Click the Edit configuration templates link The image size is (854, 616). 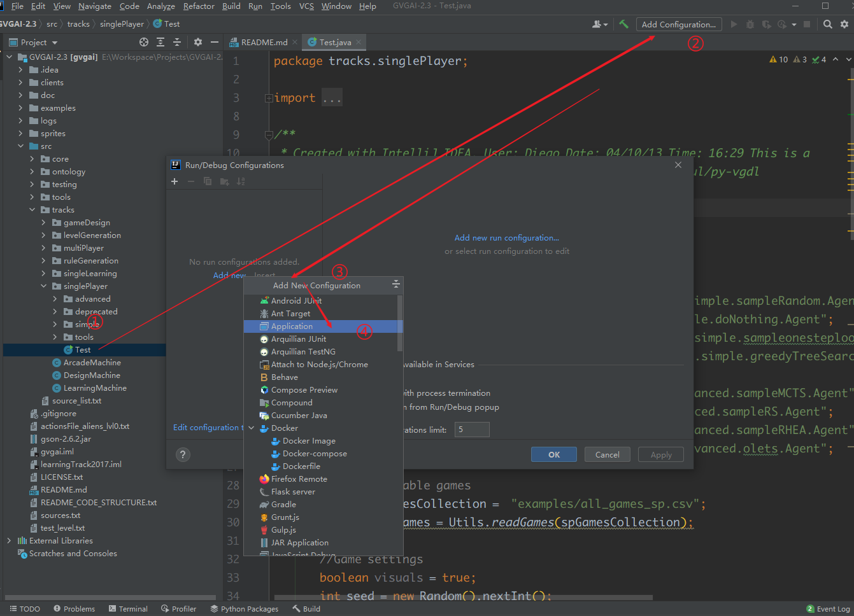208,428
